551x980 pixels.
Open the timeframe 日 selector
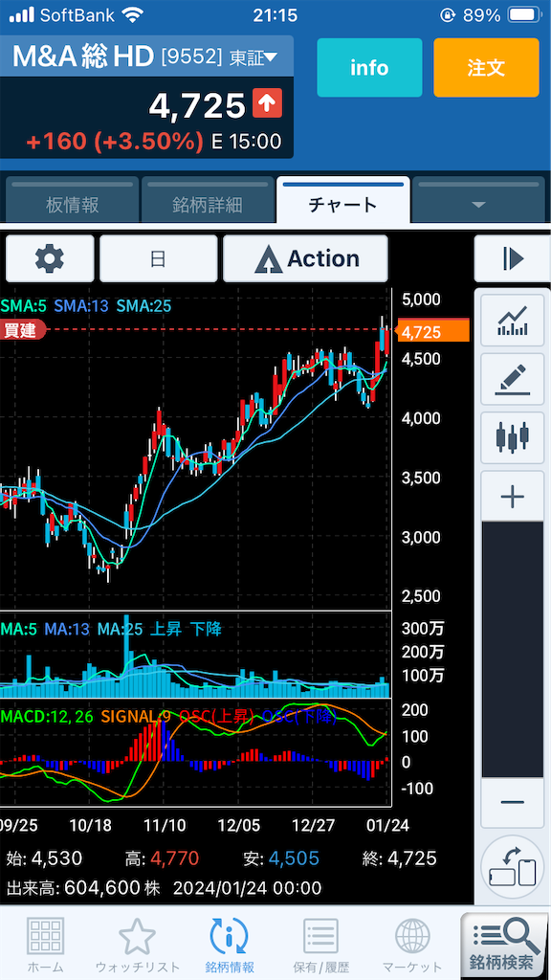(158, 258)
